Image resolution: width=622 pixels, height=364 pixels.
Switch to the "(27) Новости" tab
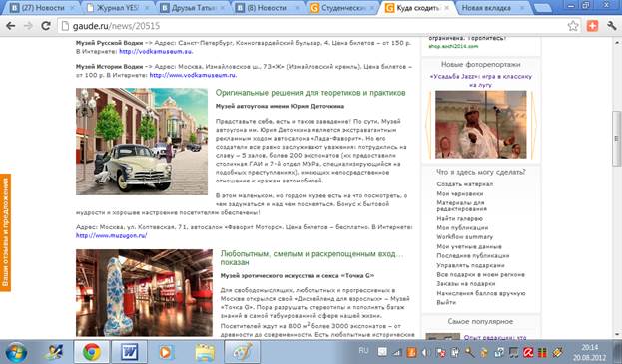point(42,8)
